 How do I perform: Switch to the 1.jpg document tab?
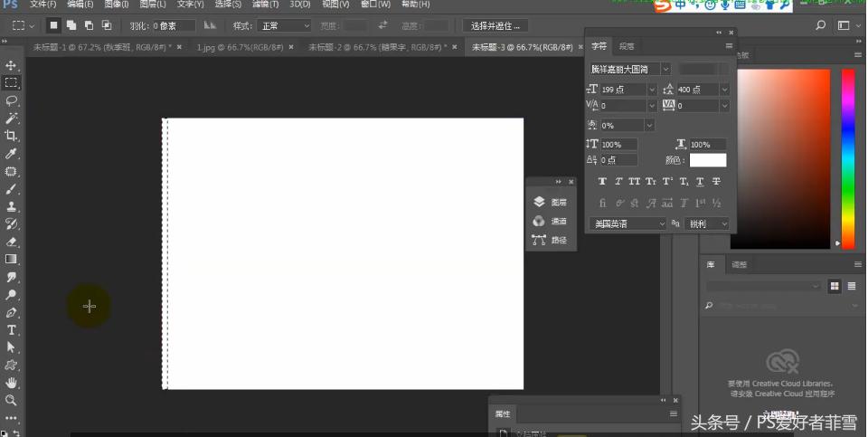tap(240, 48)
